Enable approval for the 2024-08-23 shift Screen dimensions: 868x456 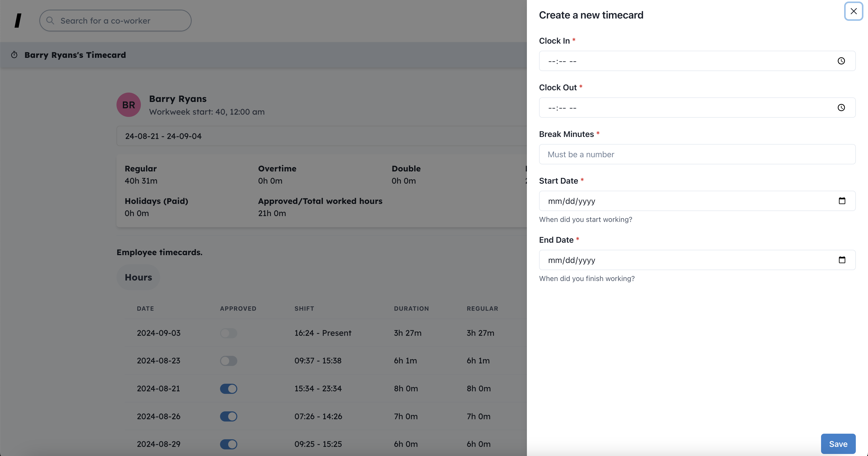pos(228,361)
